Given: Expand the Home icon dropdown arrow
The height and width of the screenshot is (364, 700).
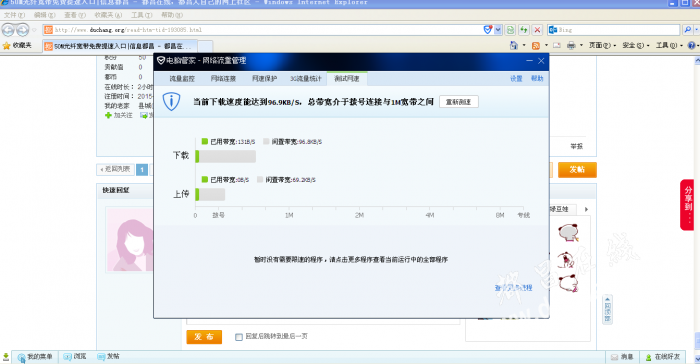Looking at the screenshot, I should coord(524,46).
